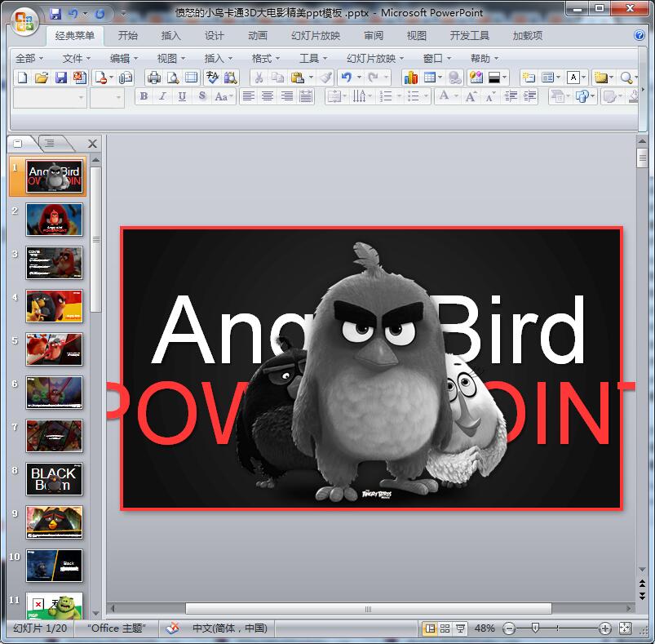
Task: Open print preview from the magnifier page icon
Action: [173, 78]
